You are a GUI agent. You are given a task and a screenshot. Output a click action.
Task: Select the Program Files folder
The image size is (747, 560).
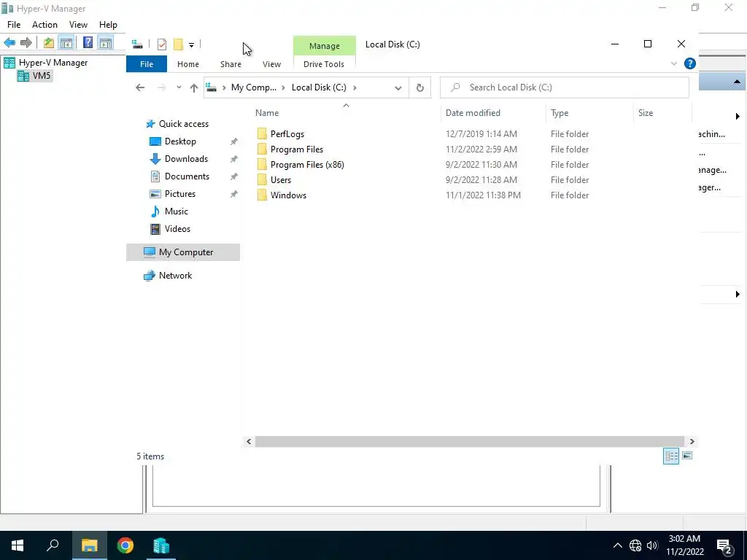pyautogui.click(x=296, y=149)
